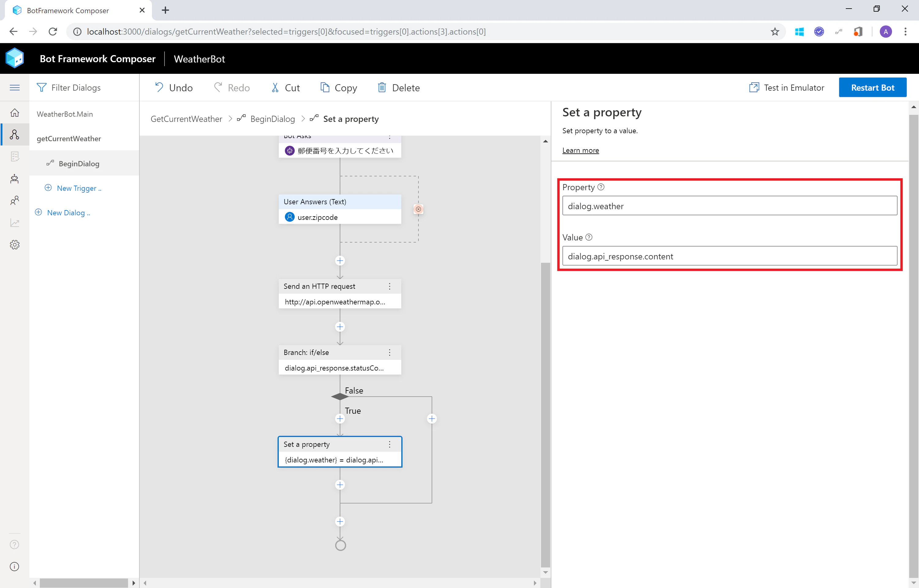The height and width of the screenshot is (588, 919).
Task: Open the hamburger navigation menu
Action: [x=14, y=88]
